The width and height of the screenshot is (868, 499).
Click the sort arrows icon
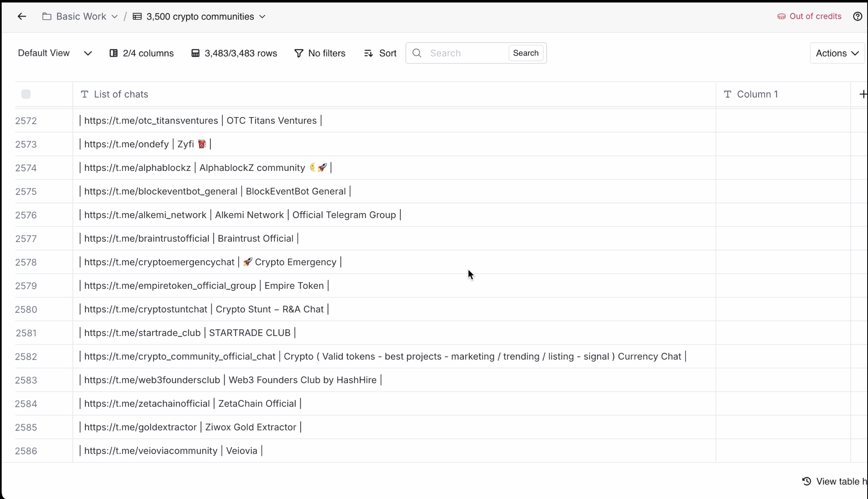[x=368, y=53]
